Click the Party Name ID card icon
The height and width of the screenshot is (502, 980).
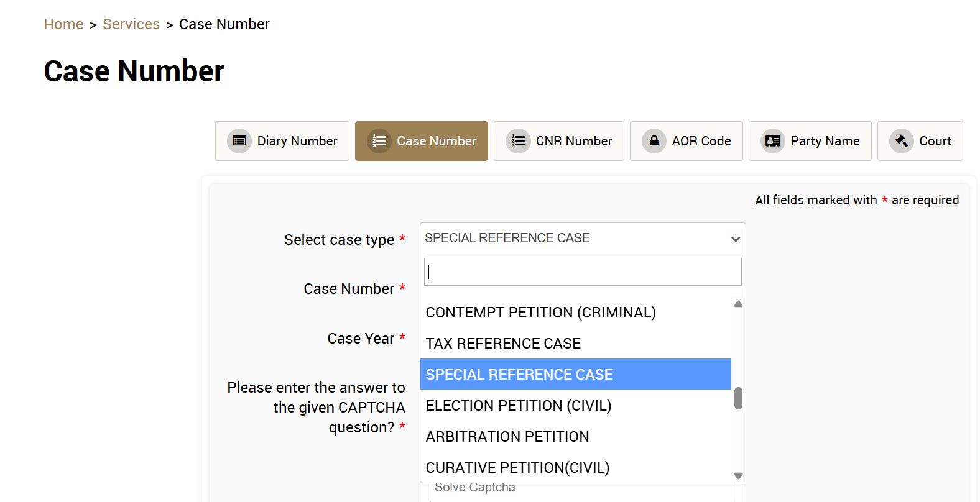(x=773, y=141)
